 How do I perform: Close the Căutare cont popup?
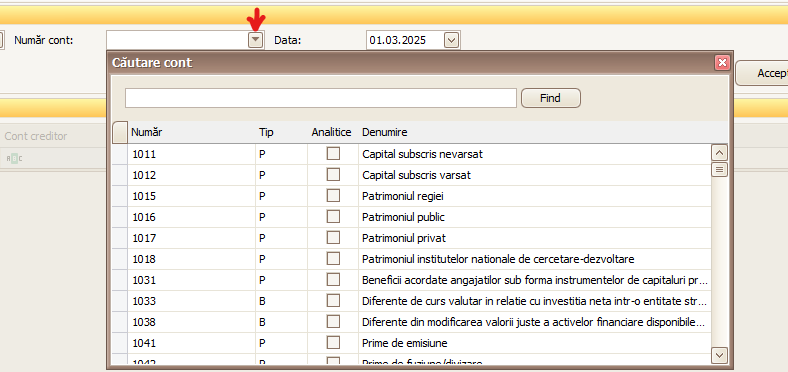click(x=722, y=62)
